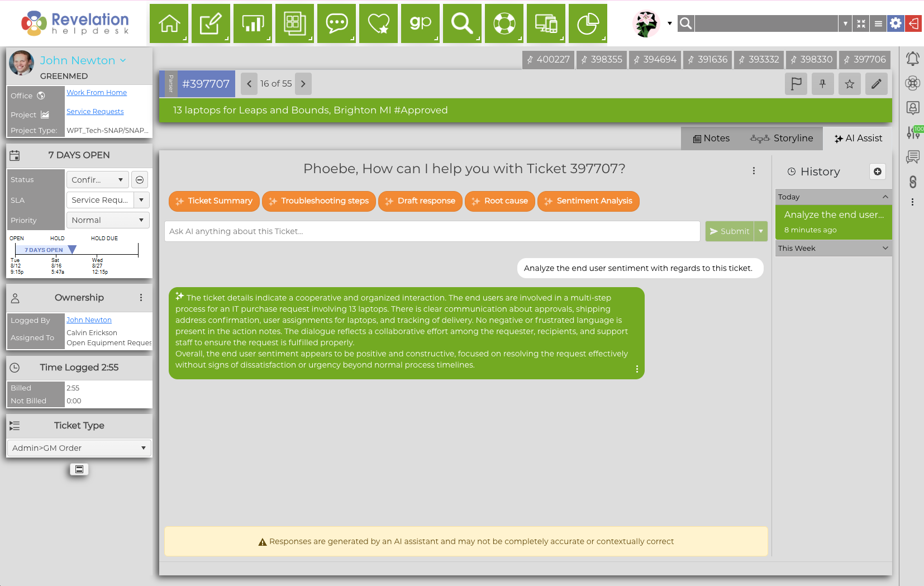Open the Home dashboard icon
Image resolution: width=924 pixels, height=586 pixels.
pyautogui.click(x=169, y=23)
